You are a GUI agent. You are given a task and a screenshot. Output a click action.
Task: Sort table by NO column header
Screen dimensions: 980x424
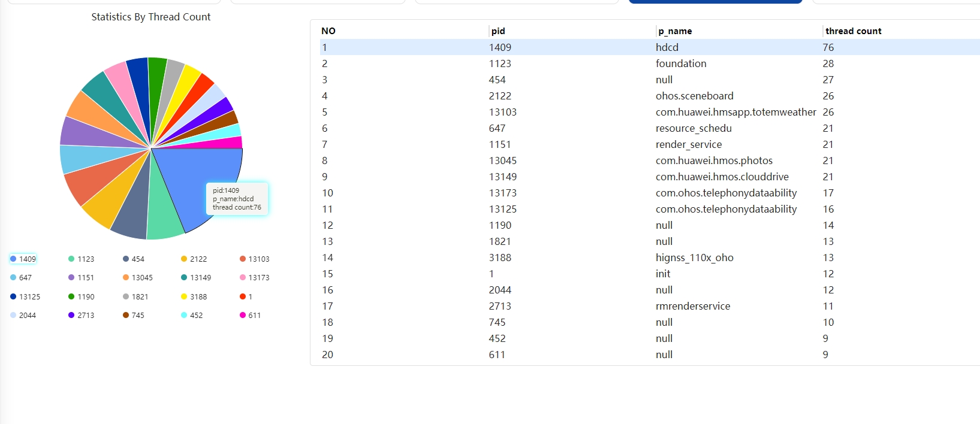pos(328,31)
